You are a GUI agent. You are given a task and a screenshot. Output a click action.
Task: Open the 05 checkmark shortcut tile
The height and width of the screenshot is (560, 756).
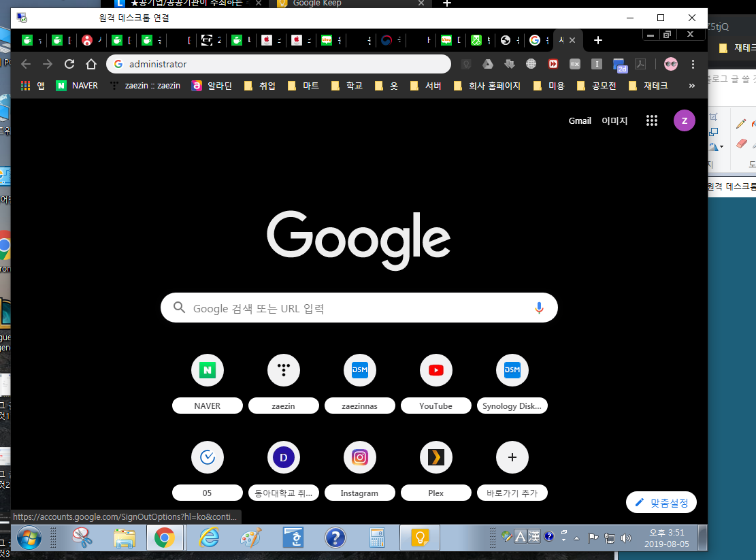pos(208,471)
